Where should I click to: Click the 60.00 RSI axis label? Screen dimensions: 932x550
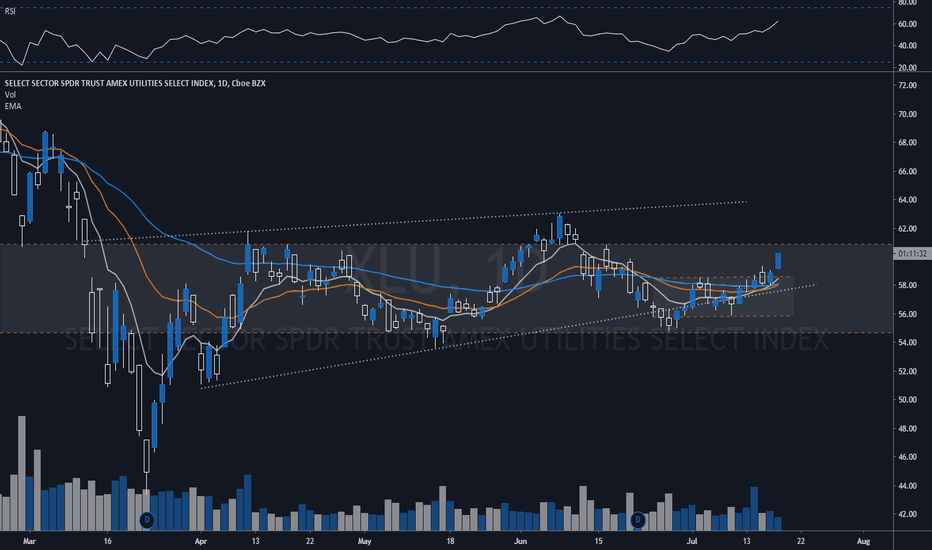[x=907, y=24]
